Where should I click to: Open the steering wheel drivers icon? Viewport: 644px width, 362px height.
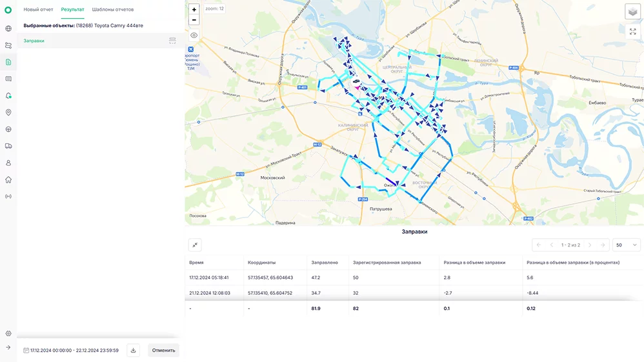8,130
